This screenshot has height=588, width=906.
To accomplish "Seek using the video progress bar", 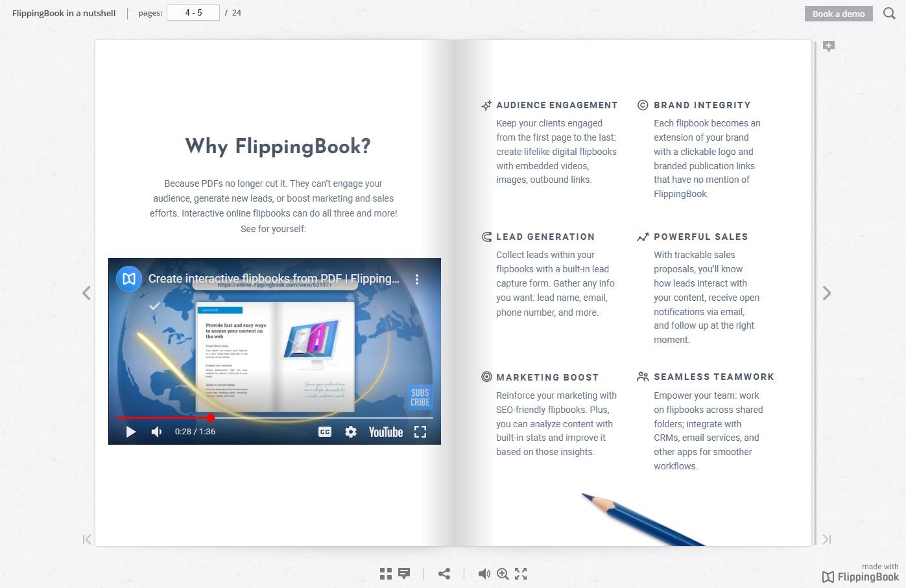I will coord(275,417).
